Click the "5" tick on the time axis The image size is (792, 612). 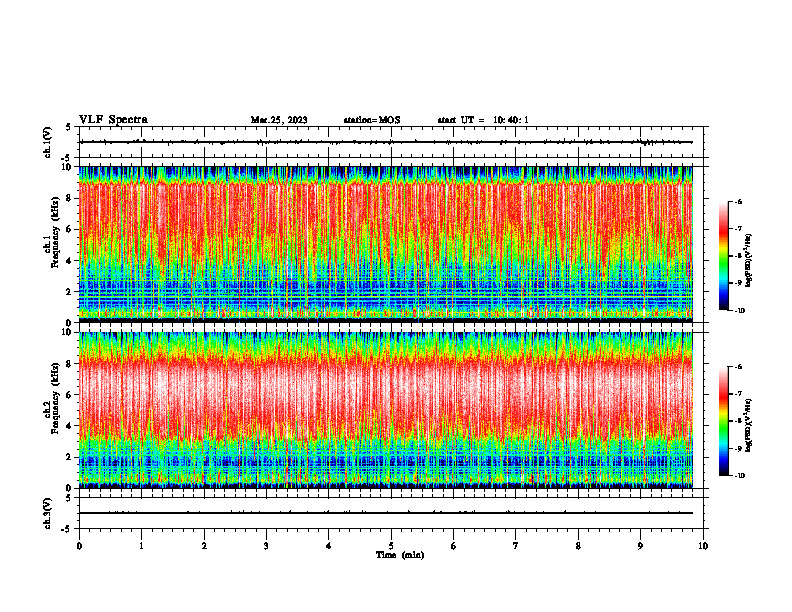[x=391, y=546]
